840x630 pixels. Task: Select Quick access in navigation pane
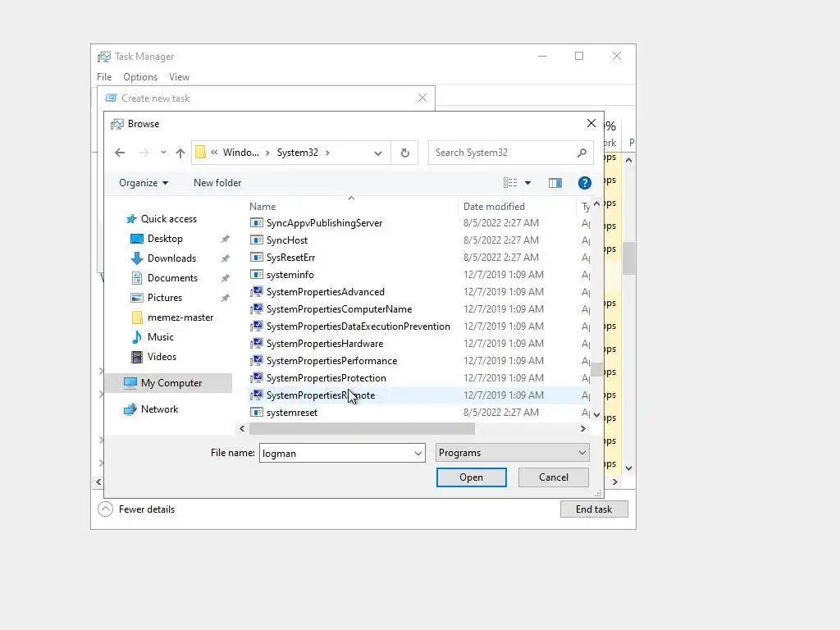pyautogui.click(x=169, y=218)
